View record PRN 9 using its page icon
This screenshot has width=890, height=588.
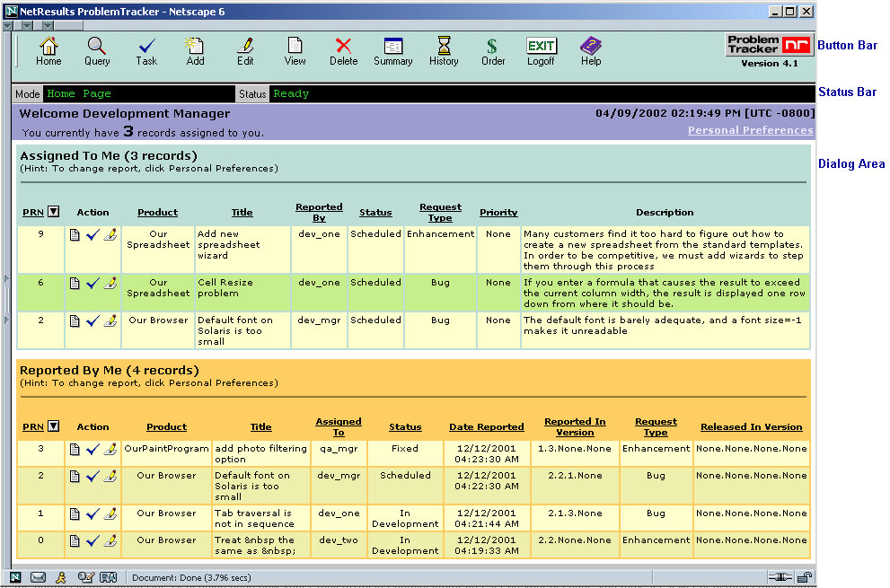[x=75, y=235]
